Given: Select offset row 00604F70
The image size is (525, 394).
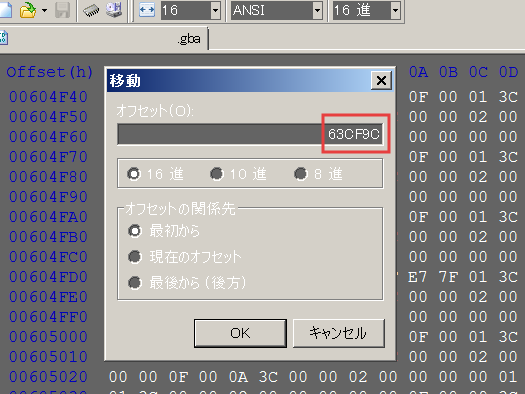Looking at the screenshot, I should coord(48,157).
